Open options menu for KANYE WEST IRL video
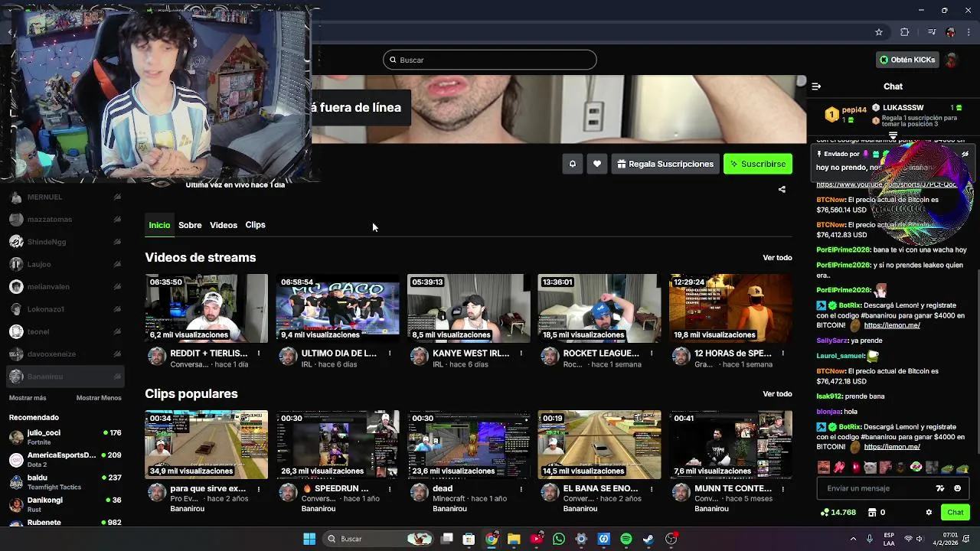 [521, 353]
